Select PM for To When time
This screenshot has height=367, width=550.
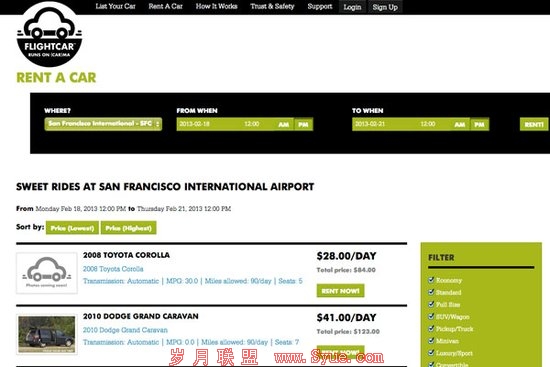click(x=479, y=125)
